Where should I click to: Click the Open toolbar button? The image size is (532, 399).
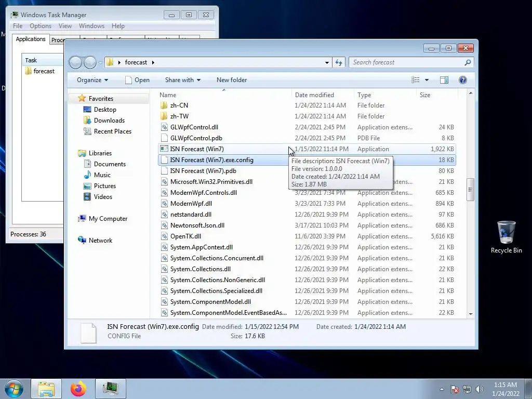click(137, 80)
